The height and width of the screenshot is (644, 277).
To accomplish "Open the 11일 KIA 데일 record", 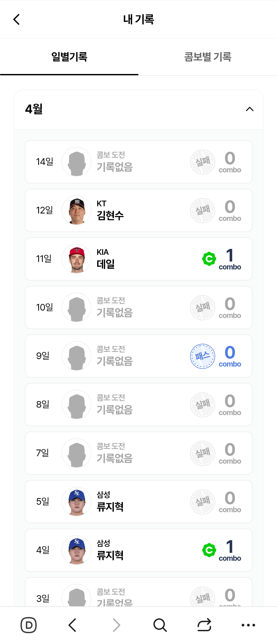I will pyautogui.click(x=138, y=259).
